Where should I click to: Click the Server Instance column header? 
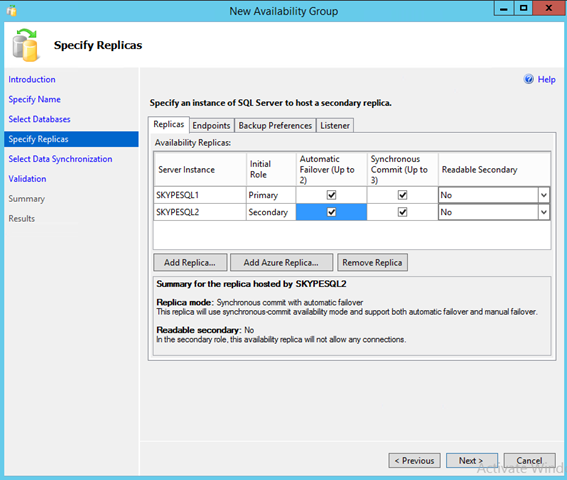(x=200, y=169)
